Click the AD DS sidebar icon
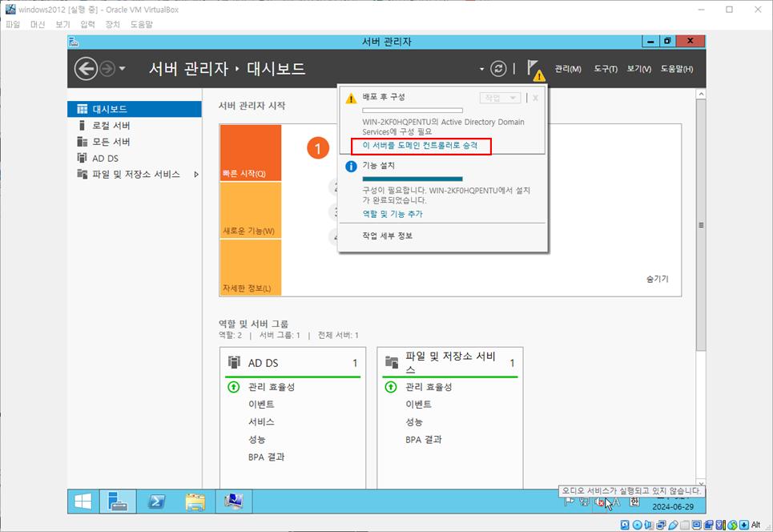This screenshot has height=532, width=773. [x=83, y=158]
